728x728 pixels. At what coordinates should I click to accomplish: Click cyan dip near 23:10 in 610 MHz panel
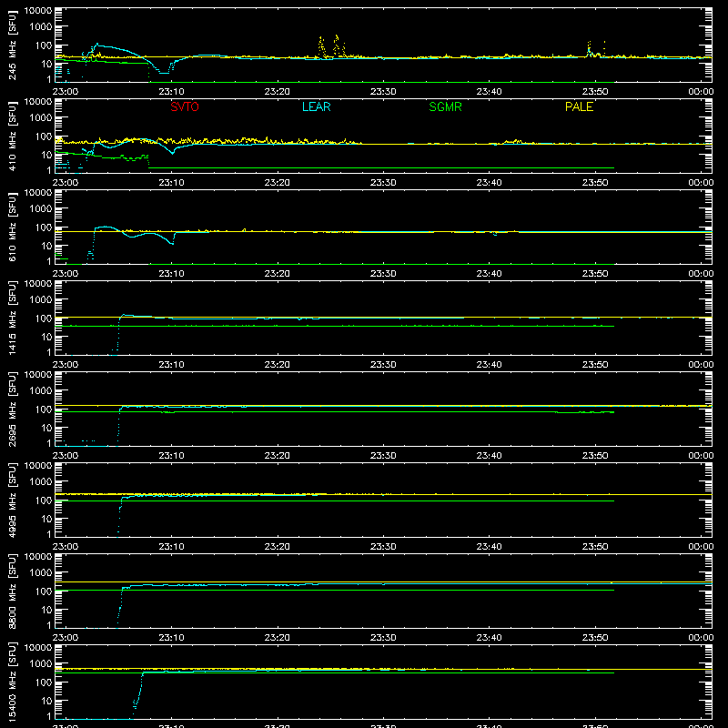(171, 241)
